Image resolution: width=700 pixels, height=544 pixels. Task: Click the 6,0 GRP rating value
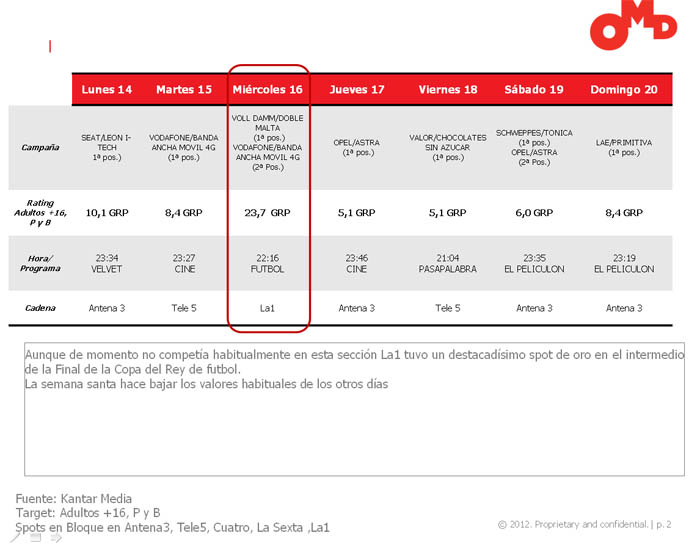point(534,213)
